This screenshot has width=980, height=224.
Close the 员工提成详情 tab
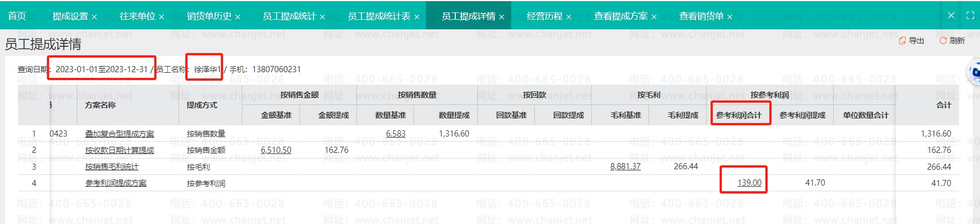click(x=502, y=17)
